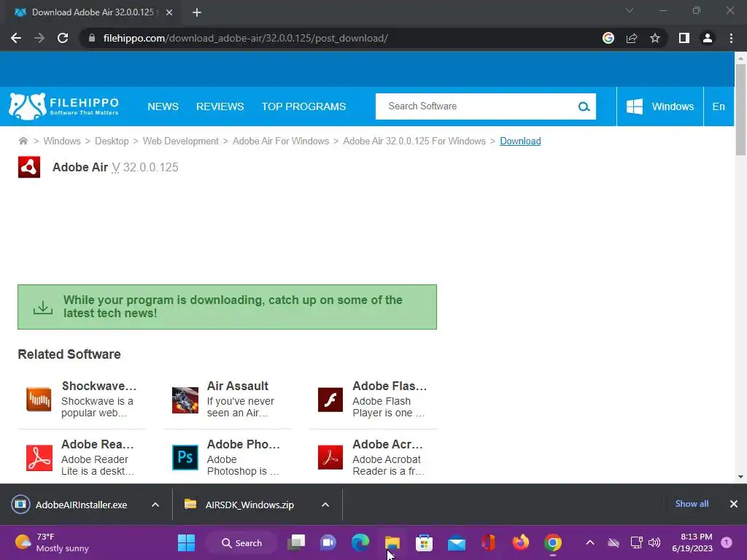This screenshot has width=747, height=560.
Task: Open the NEWS menu item
Action: click(x=163, y=106)
